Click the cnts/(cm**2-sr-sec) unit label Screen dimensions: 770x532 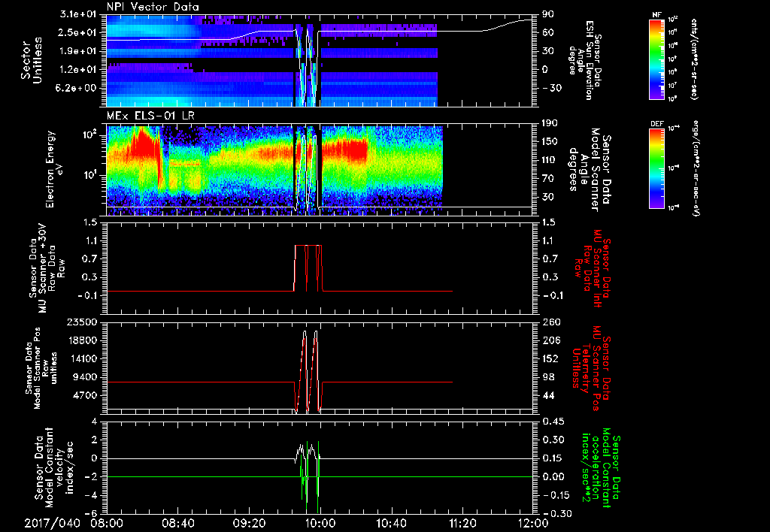[x=694, y=59]
